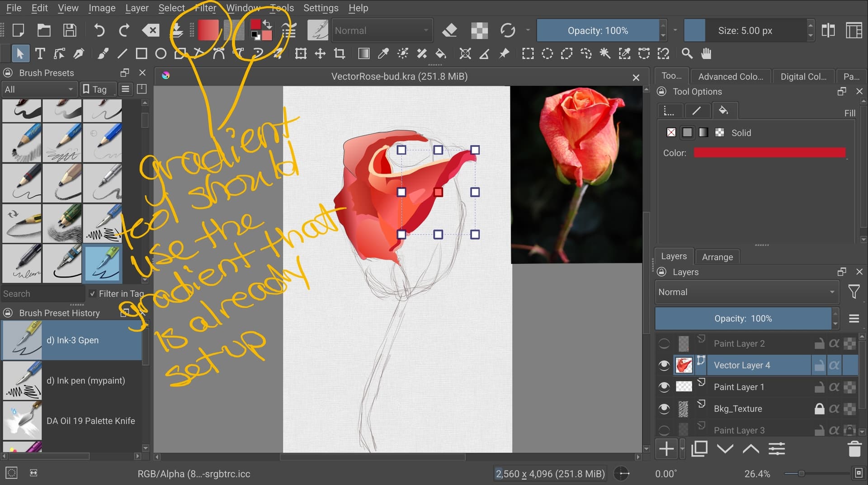The image size is (868, 485).
Task: Uncheck Filter in Tag checkbox
Action: (93, 294)
